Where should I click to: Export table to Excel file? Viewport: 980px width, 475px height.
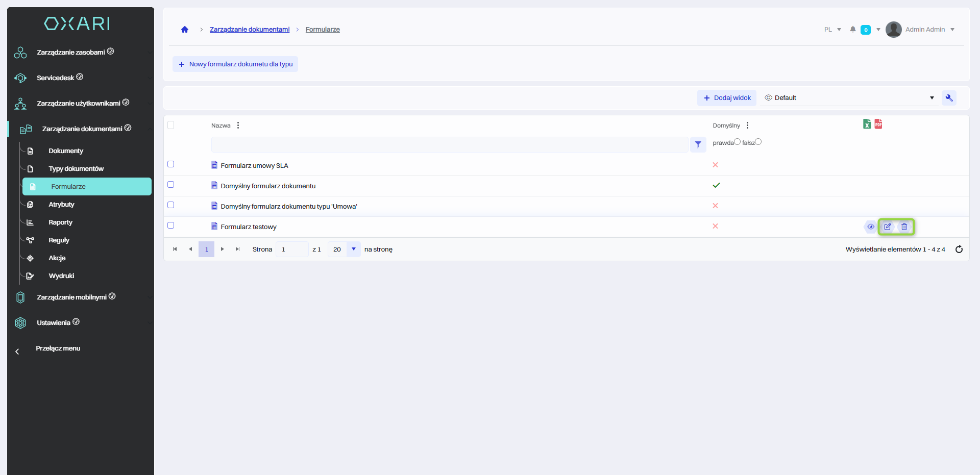(x=867, y=124)
